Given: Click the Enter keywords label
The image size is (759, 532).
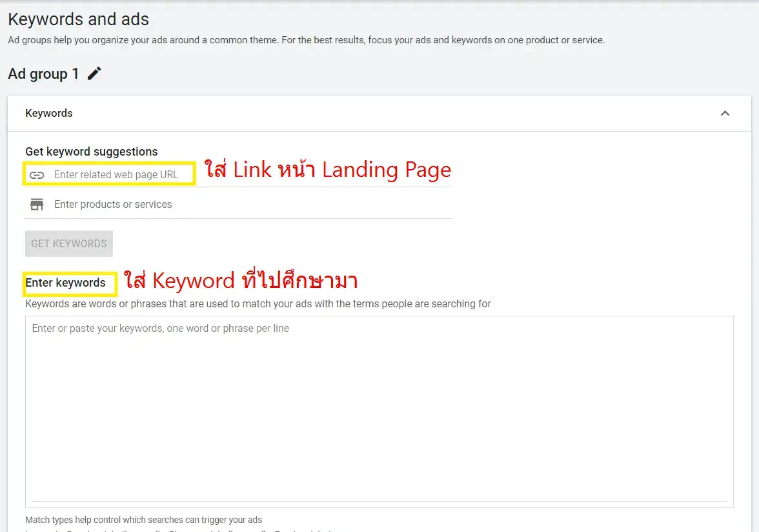Looking at the screenshot, I should 65,283.
